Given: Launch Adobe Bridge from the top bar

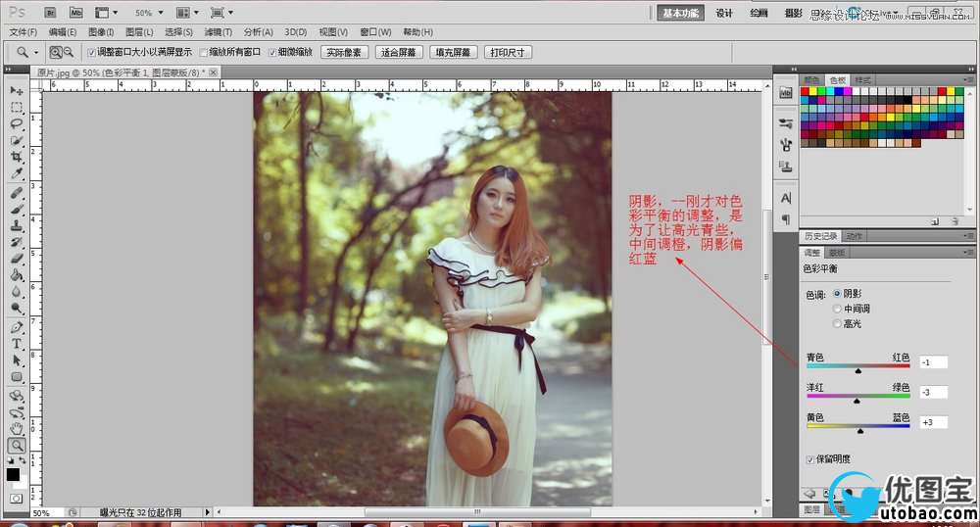Looking at the screenshot, I should (x=51, y=13).
